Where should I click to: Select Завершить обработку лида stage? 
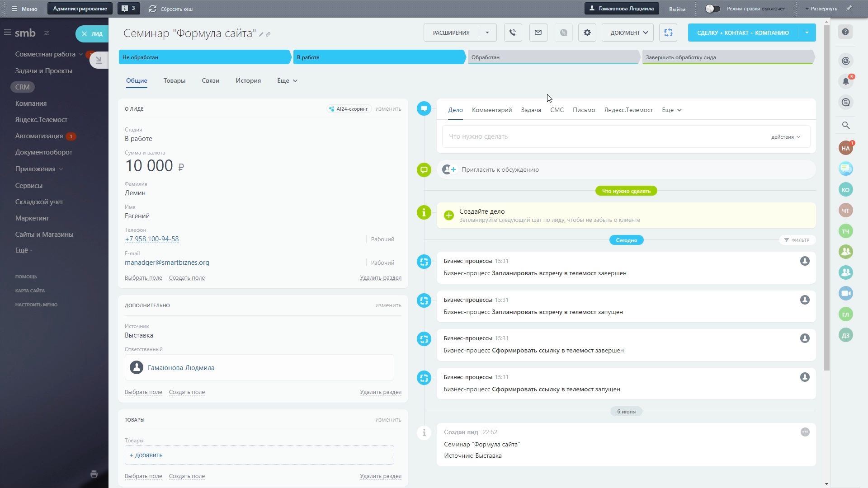coord(727,57)
